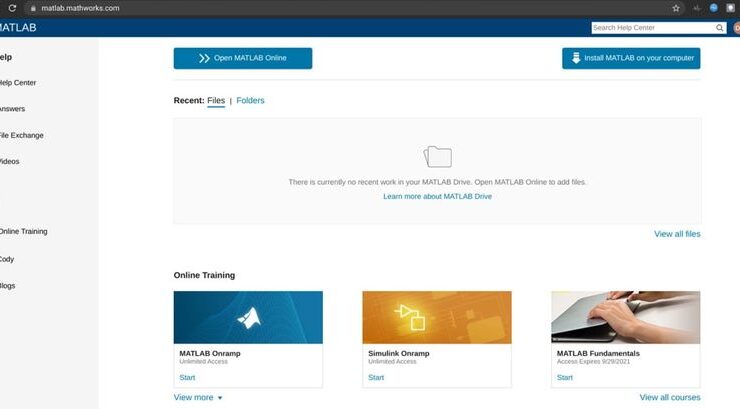Switch to the Folders tab under Recent
Image resolution: width=740 pixels, height=409 pixels.
pos(250,100)
